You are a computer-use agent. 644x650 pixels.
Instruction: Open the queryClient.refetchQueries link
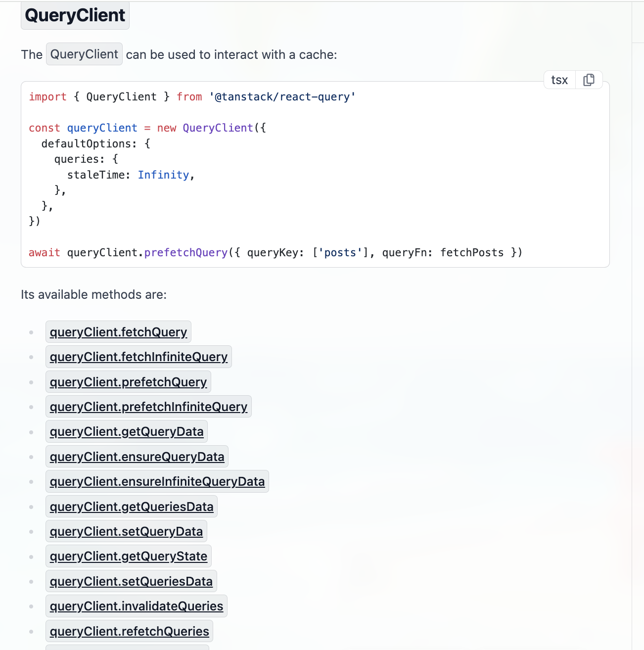(129, 631)
